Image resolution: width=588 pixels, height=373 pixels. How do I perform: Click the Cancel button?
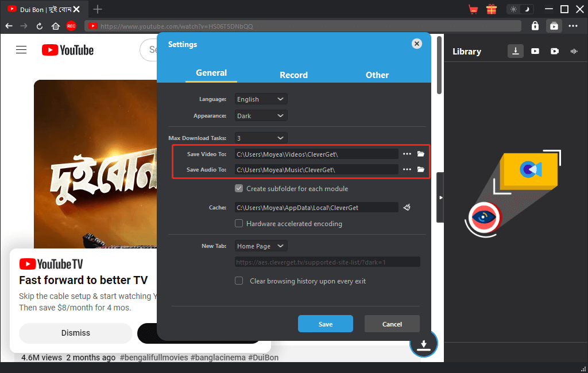click(392, 324)
